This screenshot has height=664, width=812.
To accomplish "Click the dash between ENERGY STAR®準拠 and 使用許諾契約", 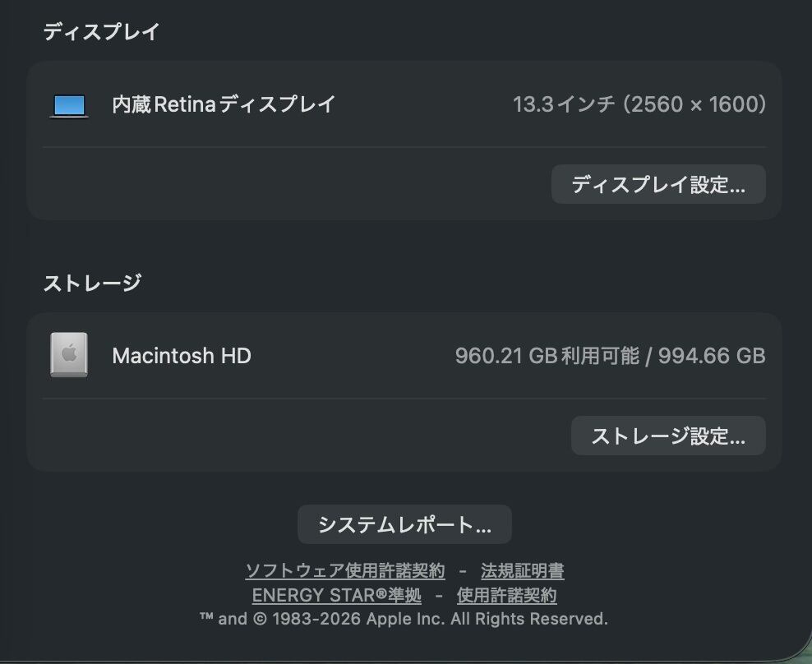I will 439,595.
